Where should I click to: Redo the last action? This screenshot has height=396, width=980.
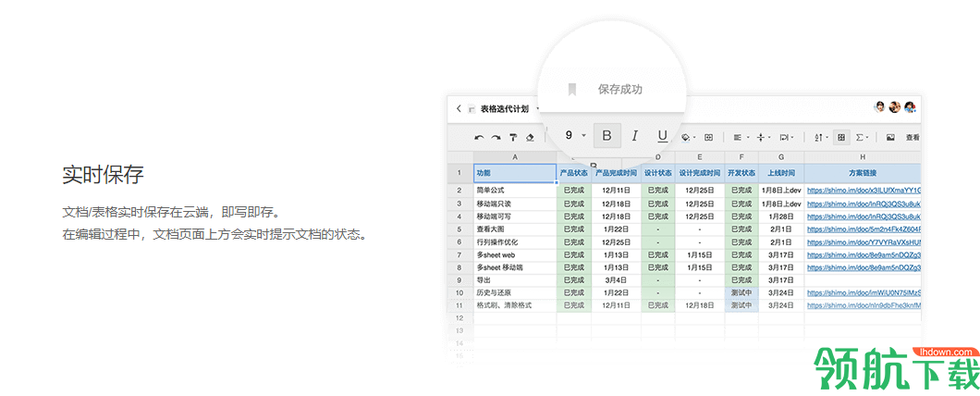coord(496,138)
